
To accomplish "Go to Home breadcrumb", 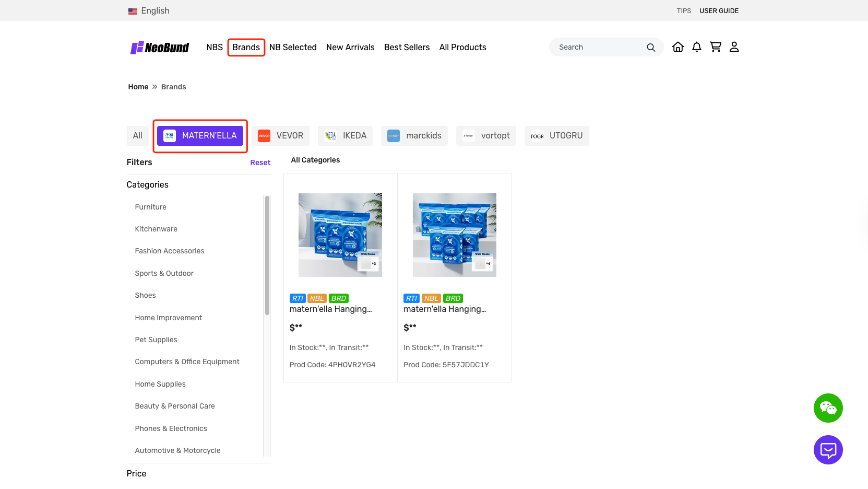I will (138, 87).
